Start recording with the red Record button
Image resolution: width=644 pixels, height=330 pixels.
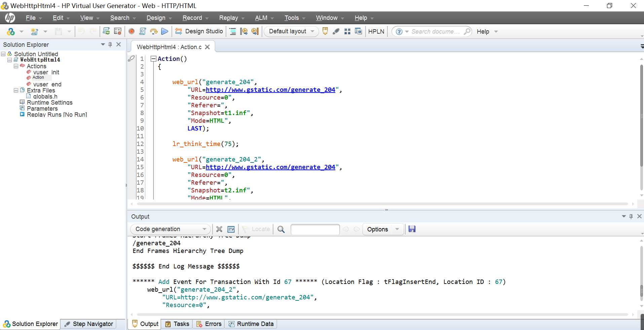pos(131,31)
